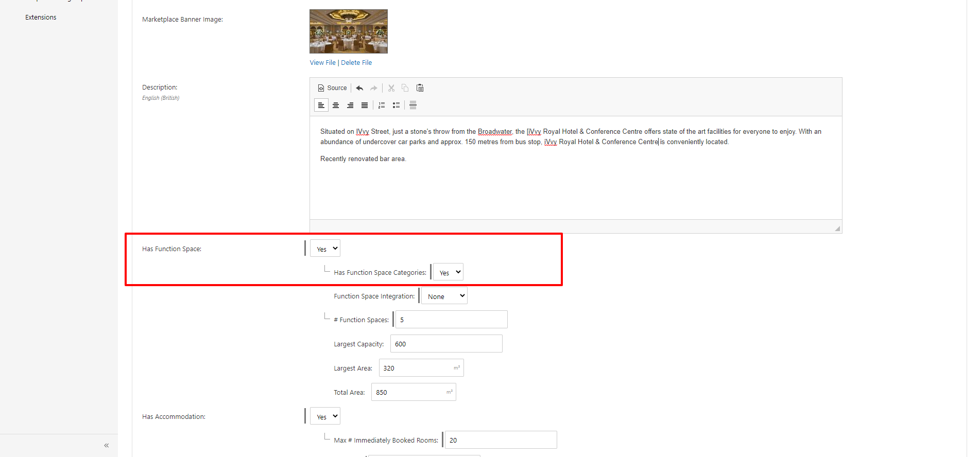The width and height of the screenshot is (980, 457).
Task: Collapse the sidebar with double chevron
Action: [x=107, y=446]
